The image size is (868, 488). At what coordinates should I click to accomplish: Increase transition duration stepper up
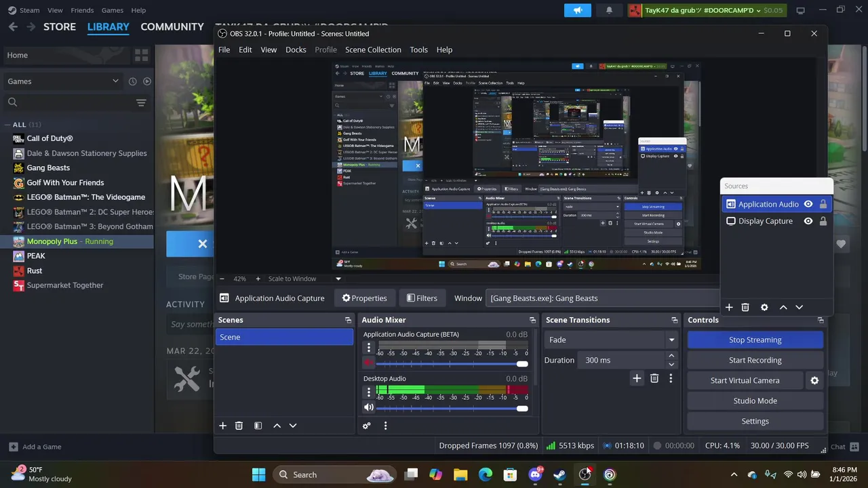pos(671,356)
